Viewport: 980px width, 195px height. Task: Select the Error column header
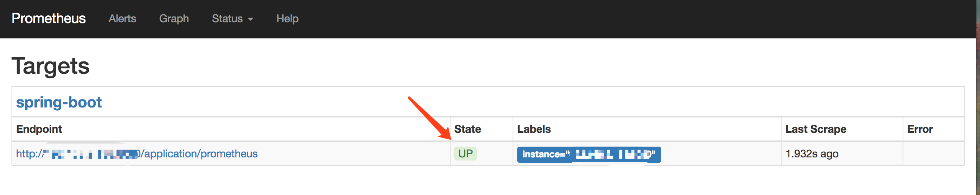(920, 129)
